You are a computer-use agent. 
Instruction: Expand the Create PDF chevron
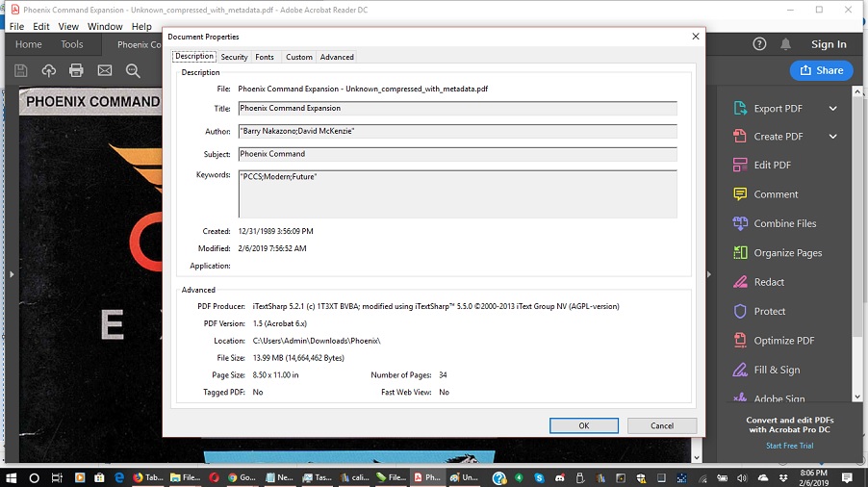click(x=833, y=136)
